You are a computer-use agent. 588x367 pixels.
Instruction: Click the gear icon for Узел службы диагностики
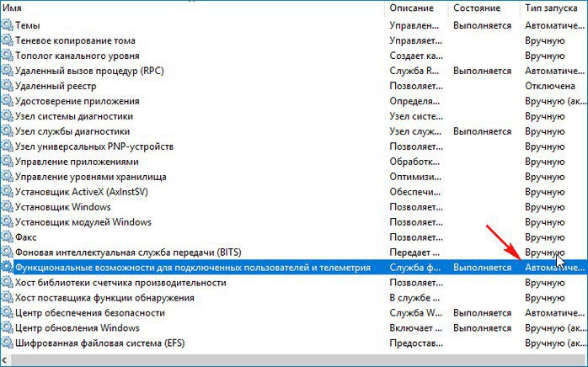click(7, 131)
